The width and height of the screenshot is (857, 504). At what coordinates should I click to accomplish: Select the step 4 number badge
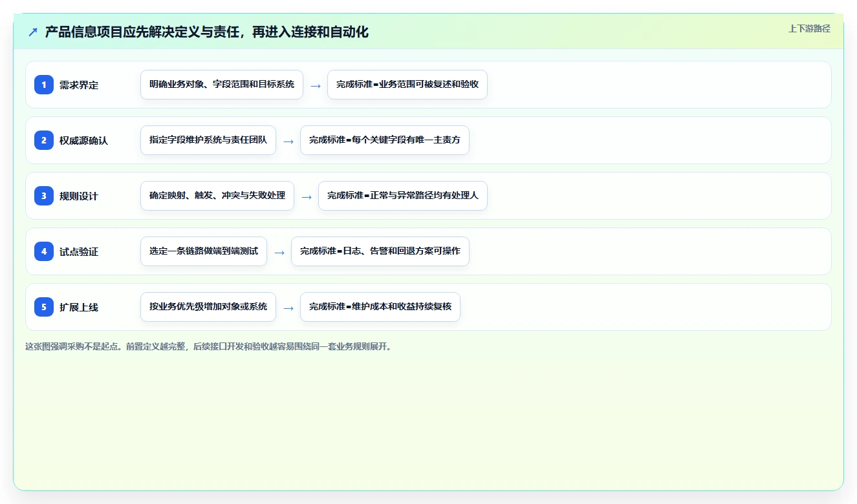point(44,251)
